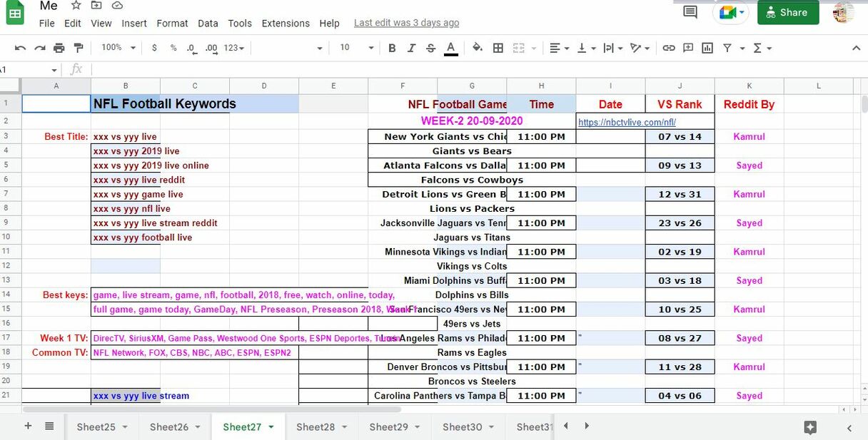The image size is (868, 440).
Task: Open the zoom 100% dropdown
Action: (x=118, y=48)
